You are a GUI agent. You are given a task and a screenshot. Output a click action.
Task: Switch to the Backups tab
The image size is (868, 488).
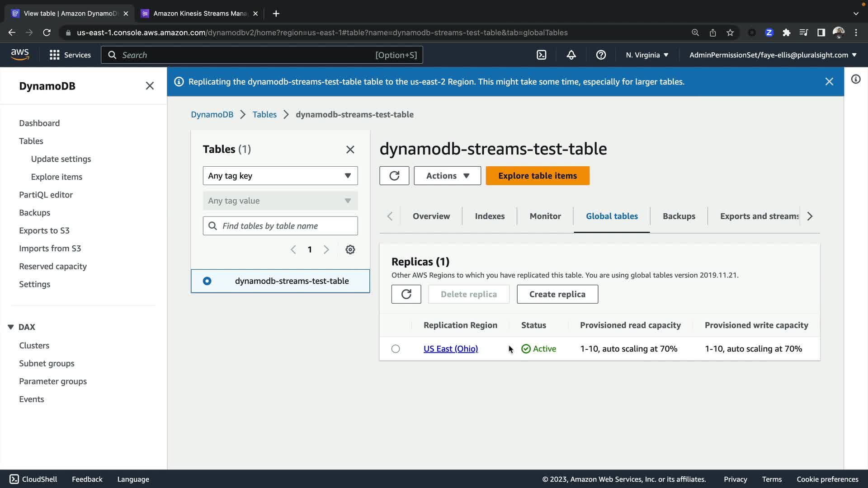point(679,216)
